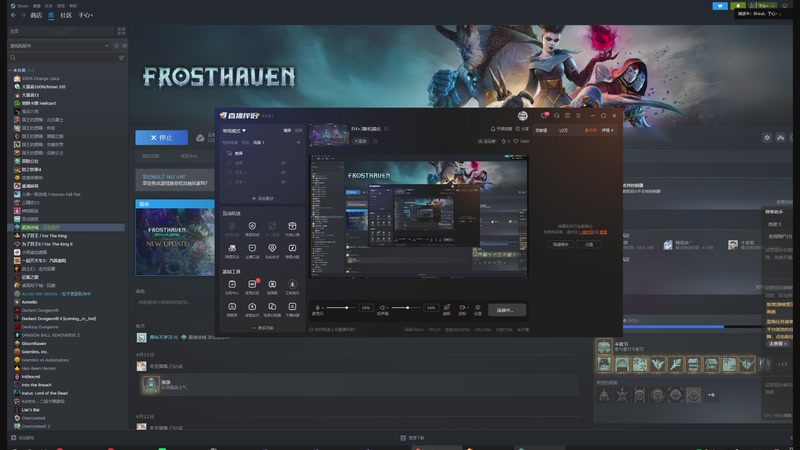Switch Steam library to grid view icon
The image size is (800, 450).
click(x=121, y=31)
